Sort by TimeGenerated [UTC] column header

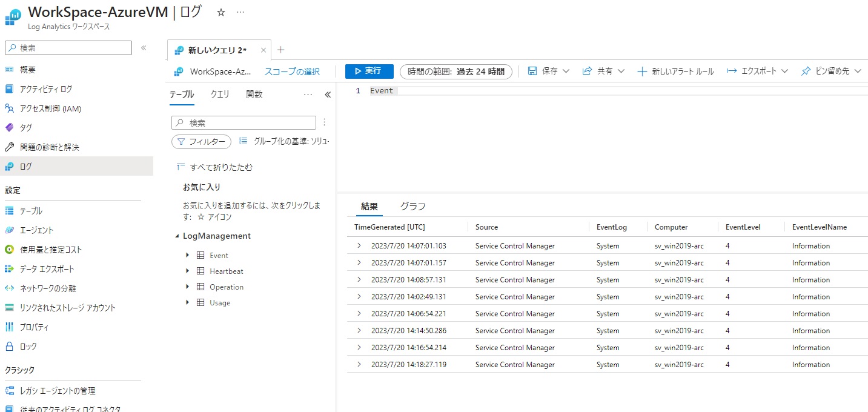click(389, 227)
